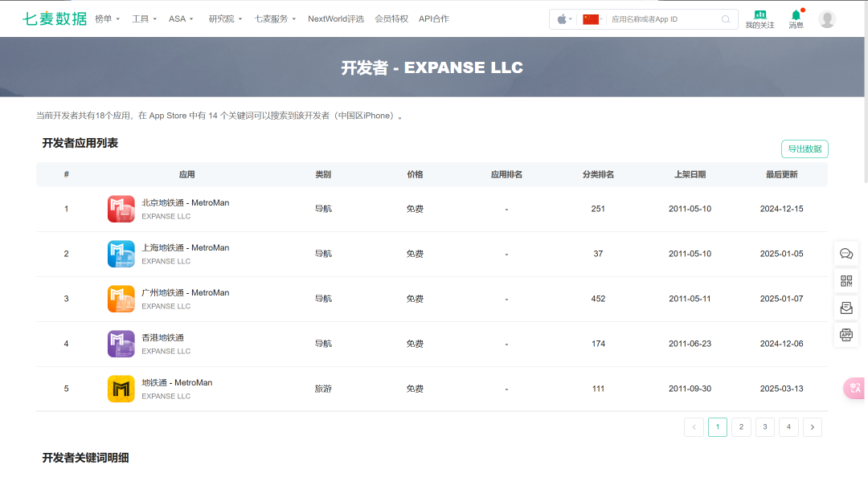This screenshot has width=868, height=477.
Task: Click last update date 2025-03-13
Action: click(782, 389)
